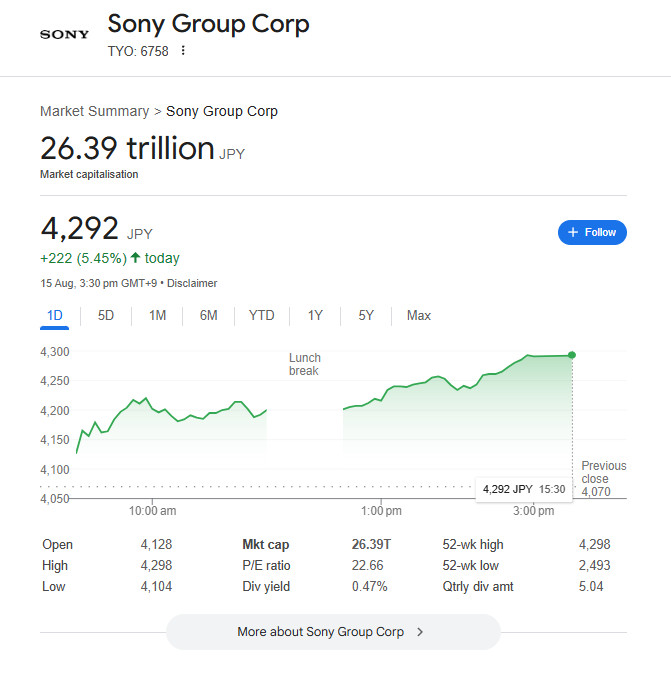Click the Sony Group Corp page title

[x=208, y=24]
